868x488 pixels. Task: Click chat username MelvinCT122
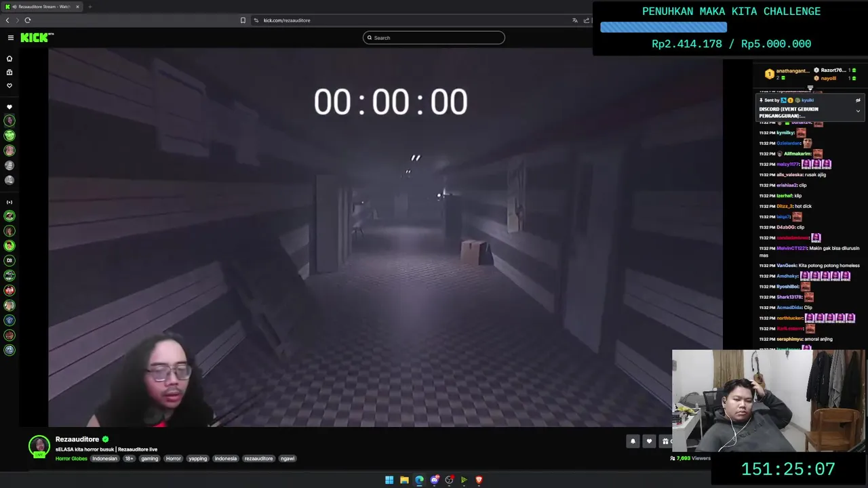pos(791,248)
